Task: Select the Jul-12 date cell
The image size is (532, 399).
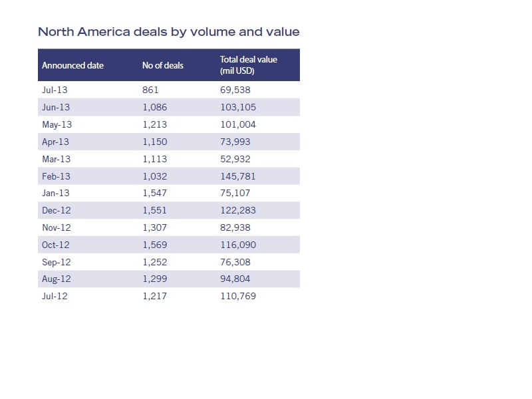Action: pos(55,296)
